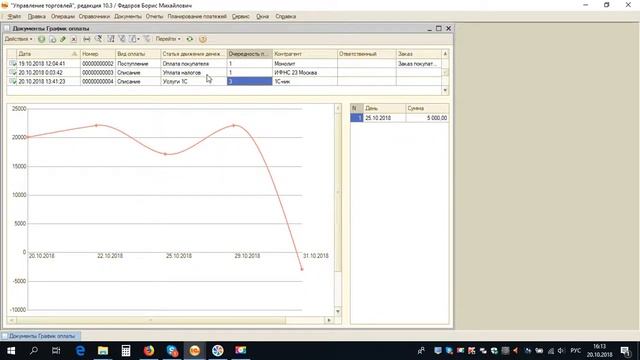
Task: Open the Операции menu
Action: click(x=63, y=16)
